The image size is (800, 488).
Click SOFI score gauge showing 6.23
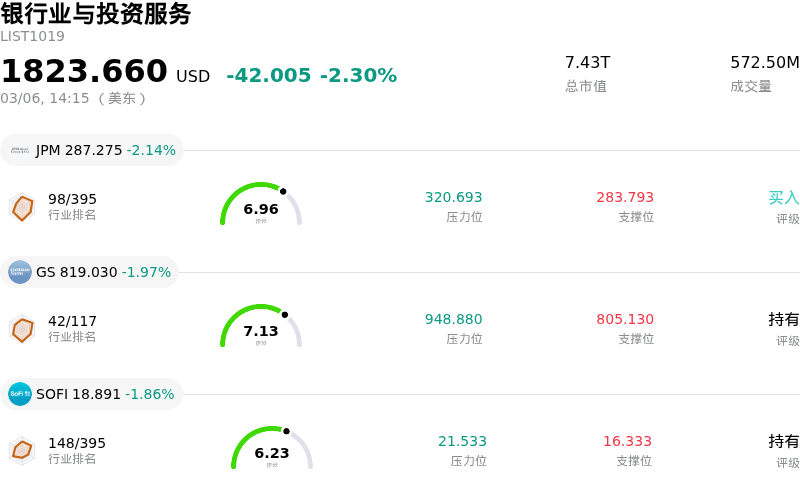pos(272,451)
